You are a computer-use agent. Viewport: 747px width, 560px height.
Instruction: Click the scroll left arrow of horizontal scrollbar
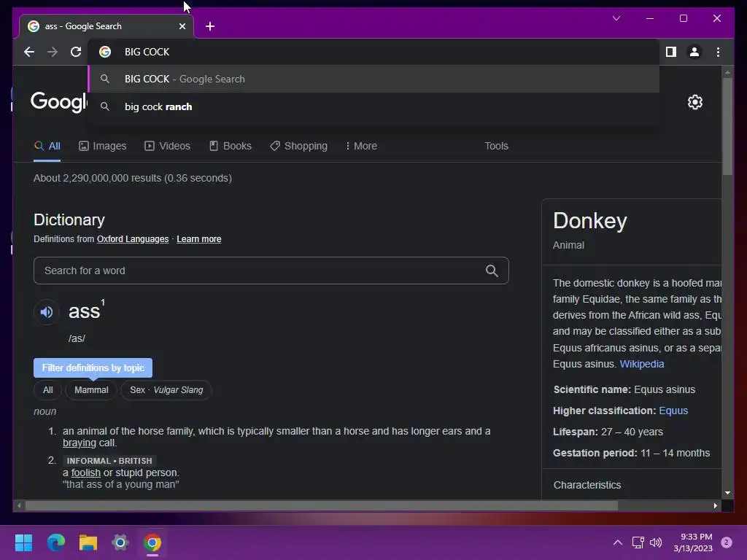(19, 506)
